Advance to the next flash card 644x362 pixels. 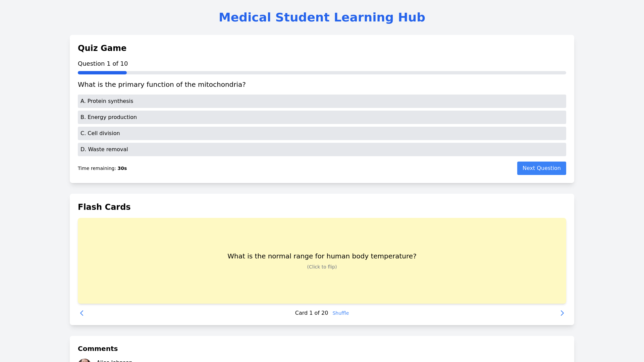(562, 313)
